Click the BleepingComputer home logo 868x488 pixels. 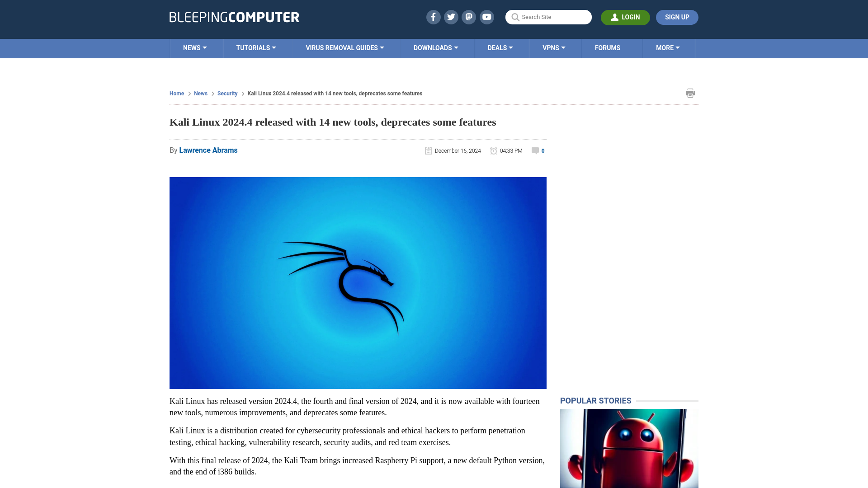click(x=234, y=17)
